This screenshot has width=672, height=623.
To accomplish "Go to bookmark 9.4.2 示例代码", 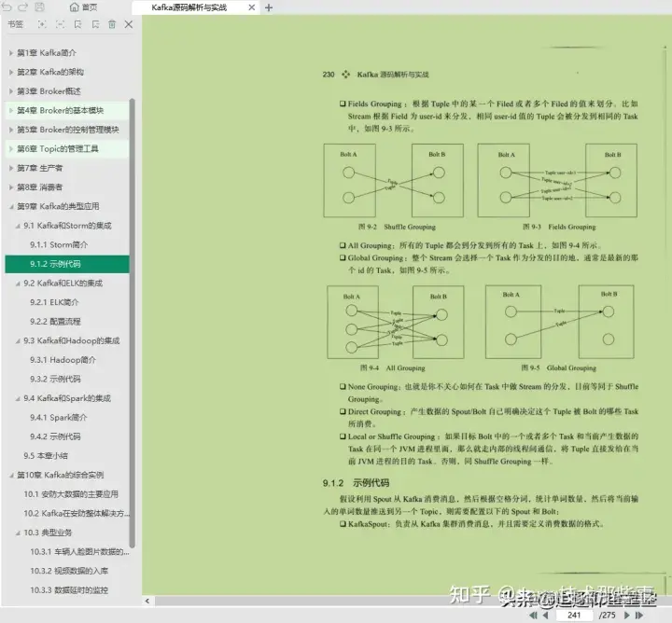I will pos(55,436).
